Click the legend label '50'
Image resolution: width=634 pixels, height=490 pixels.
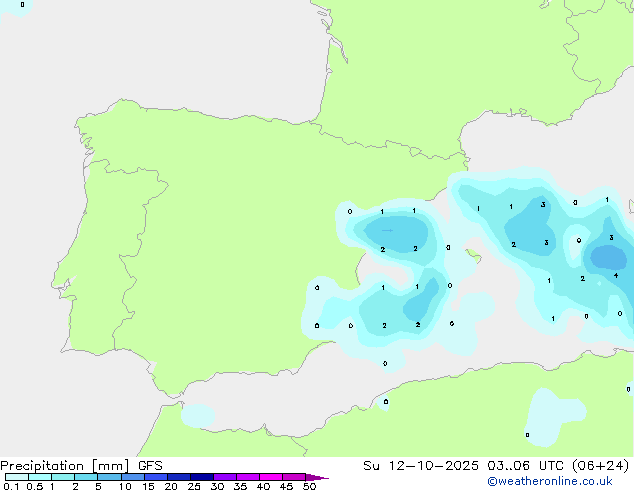pyautogui.click(x=309, y=486)
